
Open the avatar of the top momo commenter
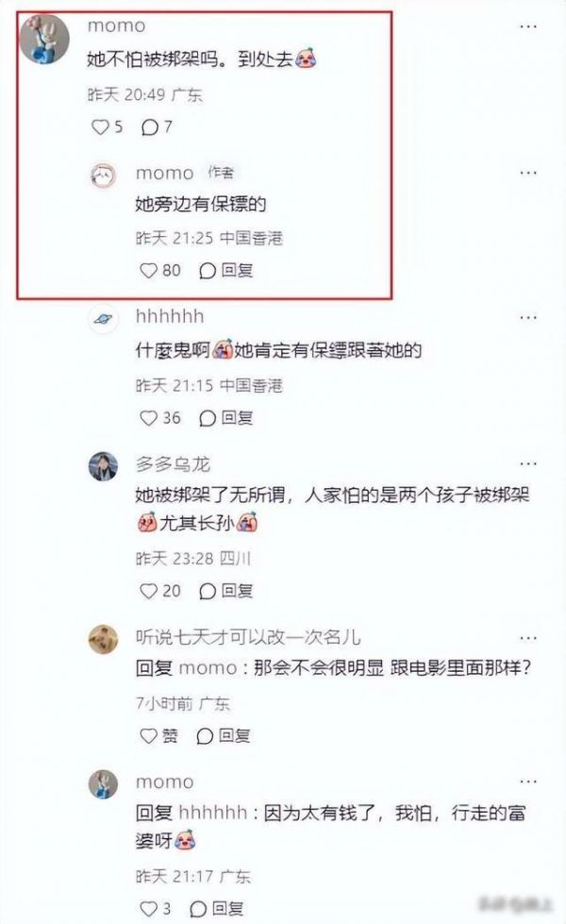44,39
